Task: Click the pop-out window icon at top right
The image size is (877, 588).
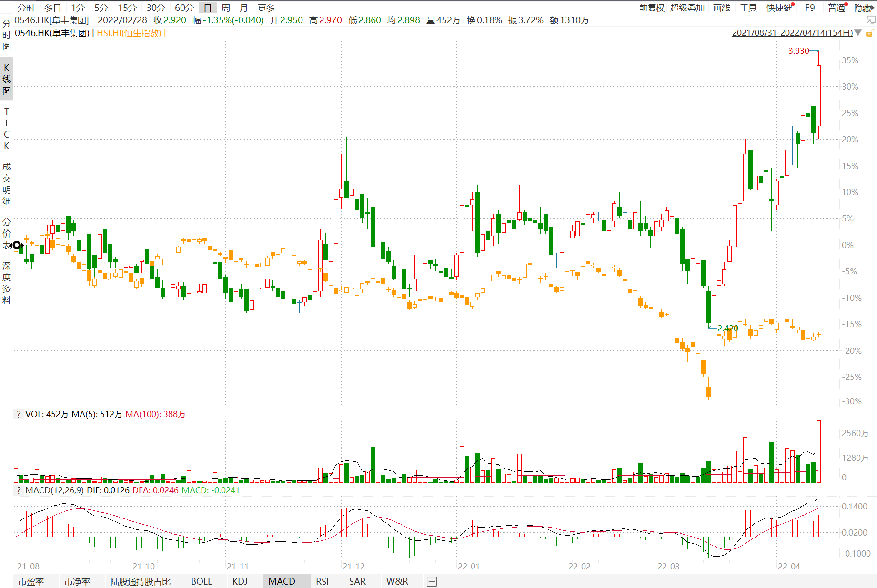Action: point(871,20)
